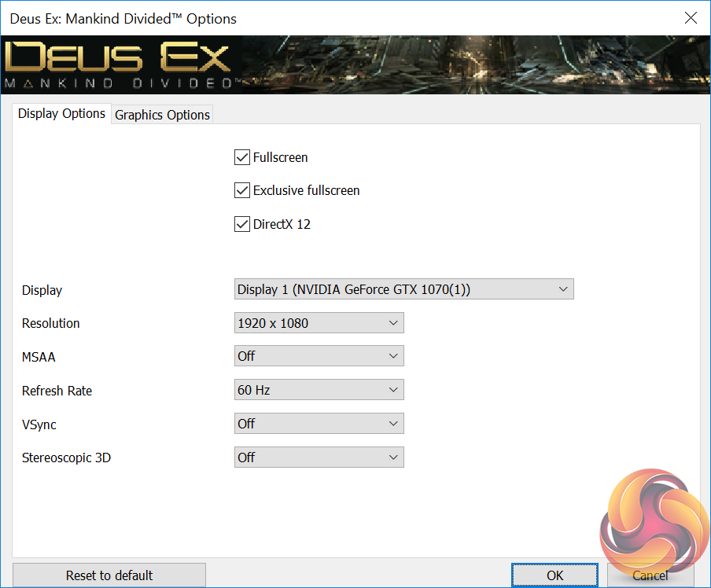Screen dimensions: 711x588
Task: Click the Reset to default button
Action: [109, 575]
